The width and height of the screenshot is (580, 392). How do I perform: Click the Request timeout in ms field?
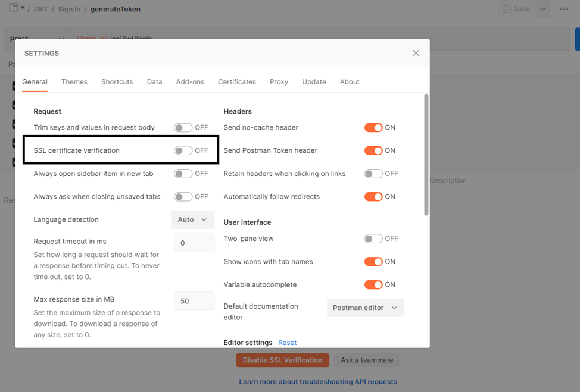tap(194, 243)
